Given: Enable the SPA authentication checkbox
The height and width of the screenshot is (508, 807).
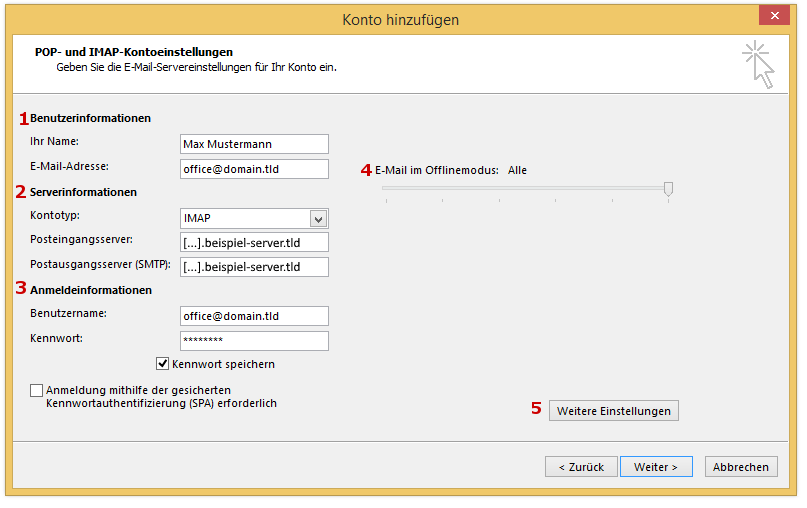Looking at the screenshot, I should [37, 391].
